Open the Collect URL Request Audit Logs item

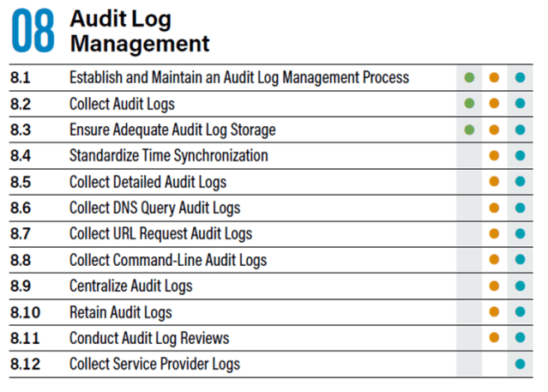[x=160, y=234]
